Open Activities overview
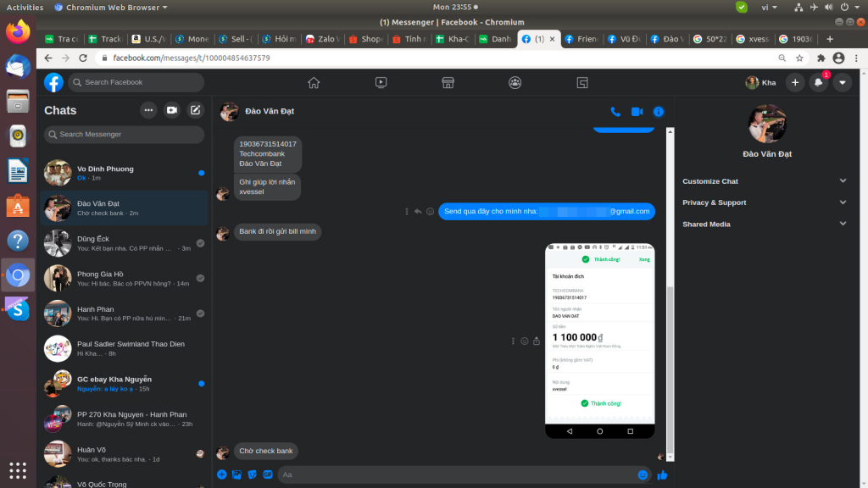The width and height of the screenshot is (868, 488). tap(25, 7)
